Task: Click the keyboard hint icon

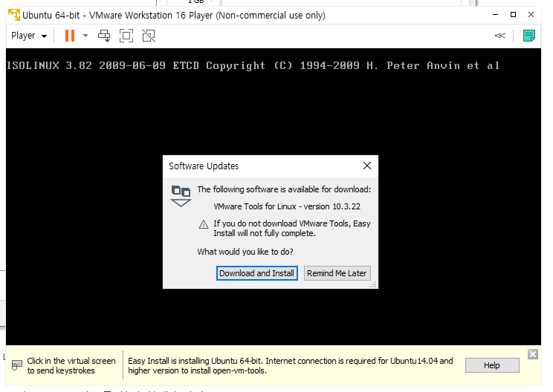Action: pyautogui.click(x=16, y=365)
